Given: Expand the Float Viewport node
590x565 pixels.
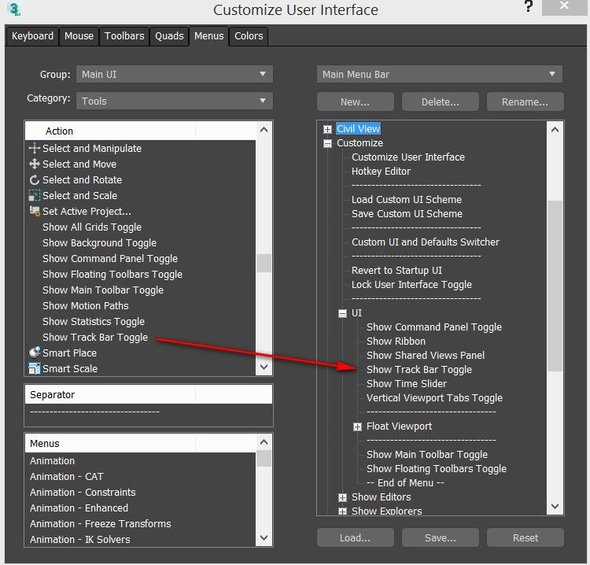Looking at the screenshot, I should [357, 427].
